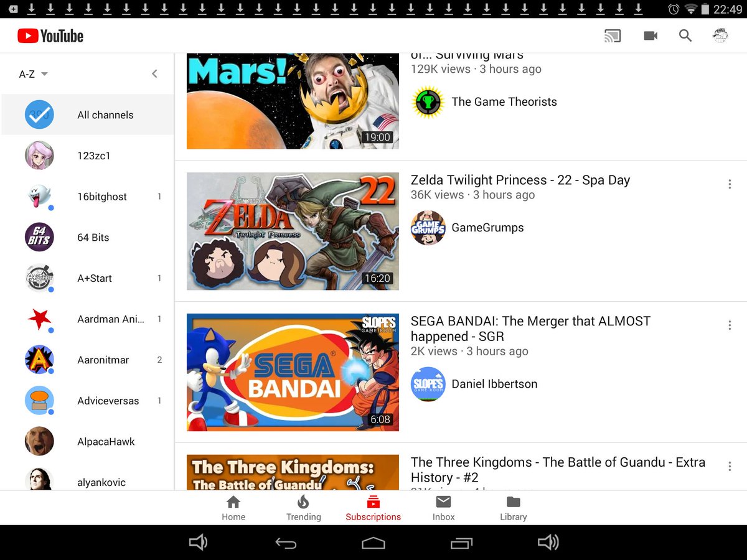Image resolution: width=747 pixels, height=560 pixels.
Task: Tap the 2K views · 3 hours ago text
Action: [469, 351]
